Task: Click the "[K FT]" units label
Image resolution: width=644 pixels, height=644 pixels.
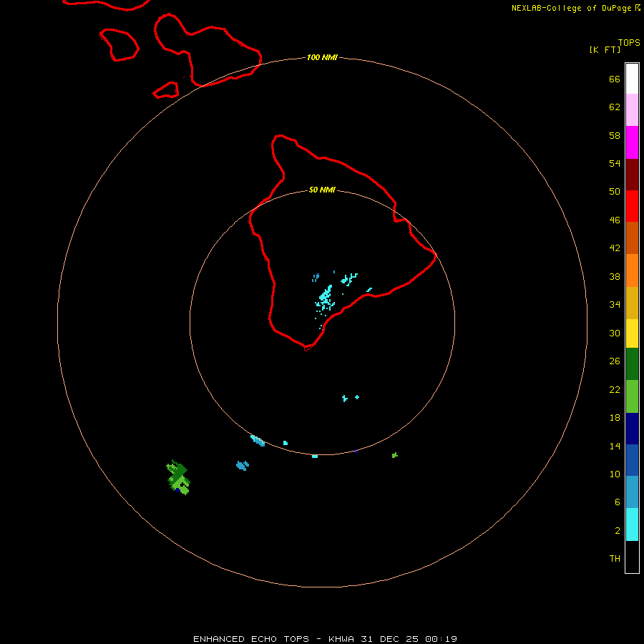Action: tap(605, 49)
